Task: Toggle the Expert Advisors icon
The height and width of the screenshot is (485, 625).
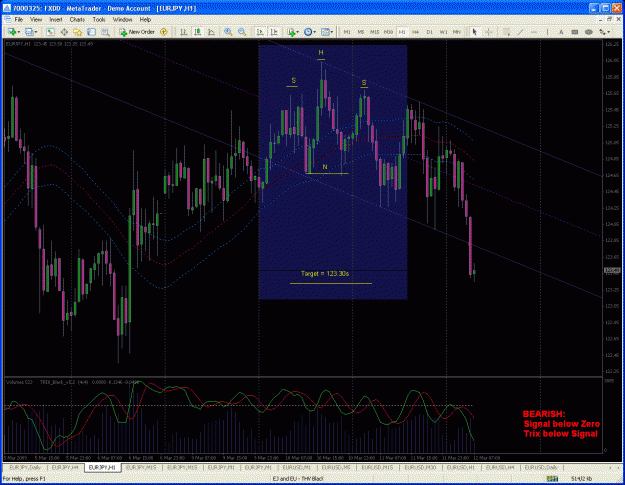Action: 163,32
